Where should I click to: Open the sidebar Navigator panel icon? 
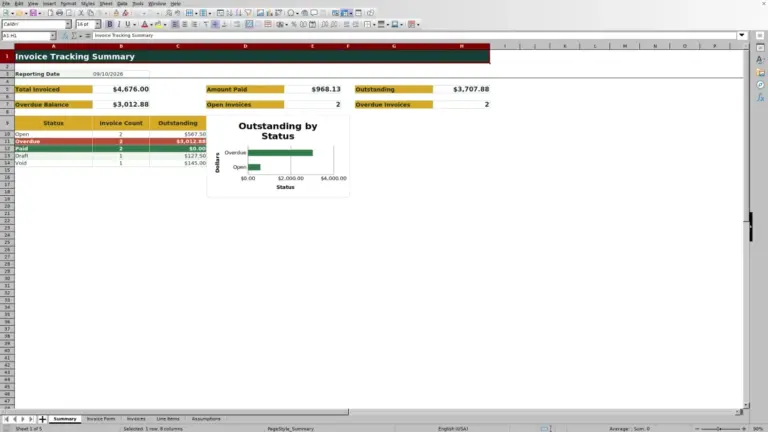coord(760,85)
